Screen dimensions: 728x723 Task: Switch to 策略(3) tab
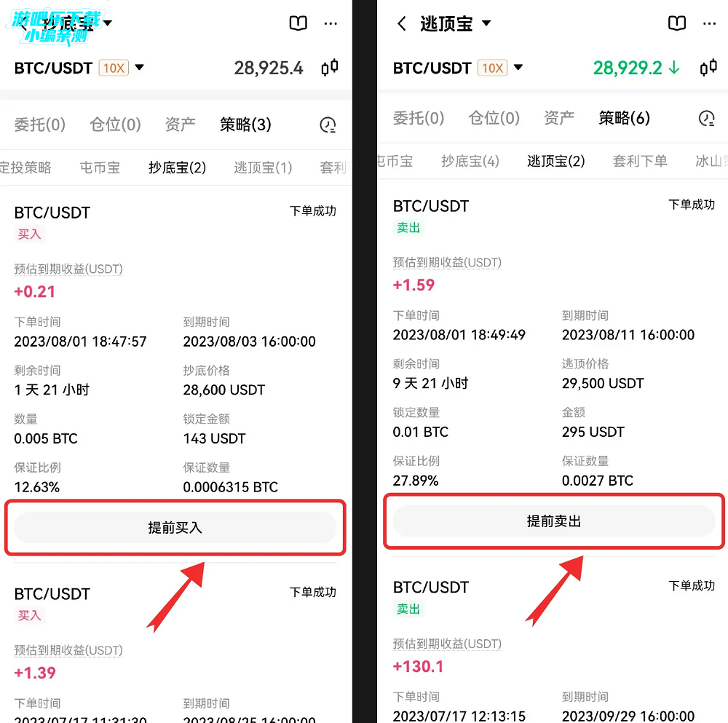[245, 125]
